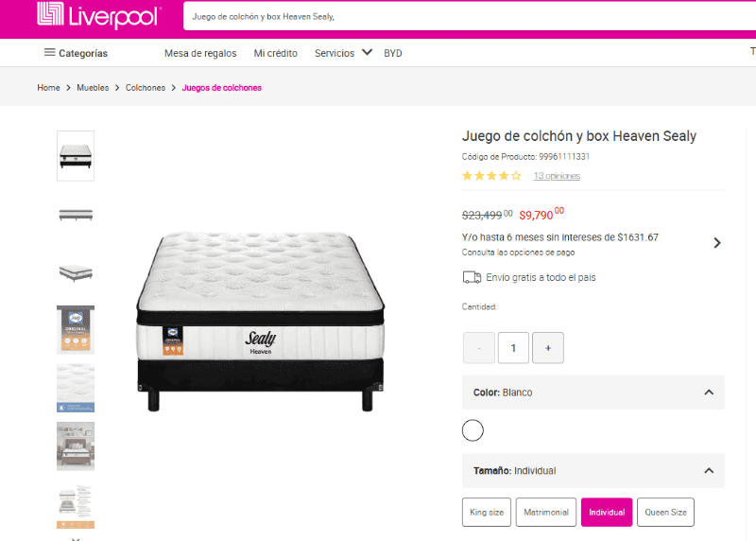Select the King size option
The height and width of the screenshot is (541, 756).
(487, 513)
